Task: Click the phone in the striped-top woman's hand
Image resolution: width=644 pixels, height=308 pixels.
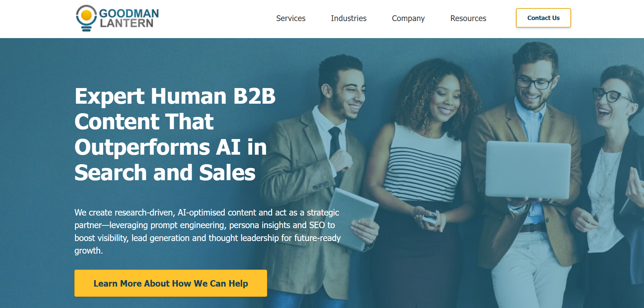Action: click(429, 218)
